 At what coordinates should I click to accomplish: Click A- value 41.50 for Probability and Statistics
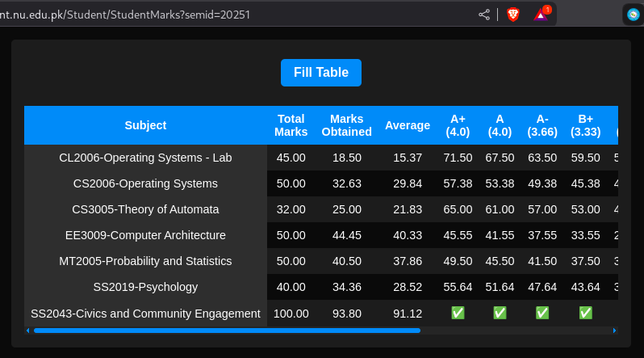point(542,261)
